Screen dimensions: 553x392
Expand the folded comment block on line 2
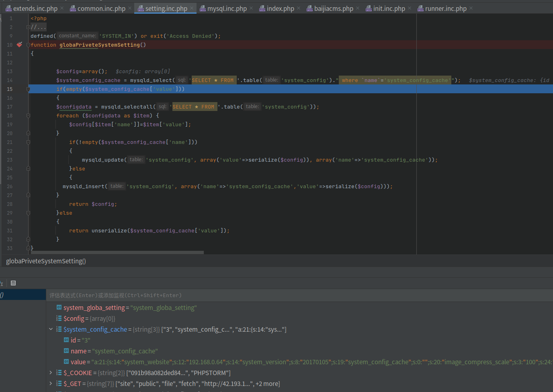click(x=28, y=27)
